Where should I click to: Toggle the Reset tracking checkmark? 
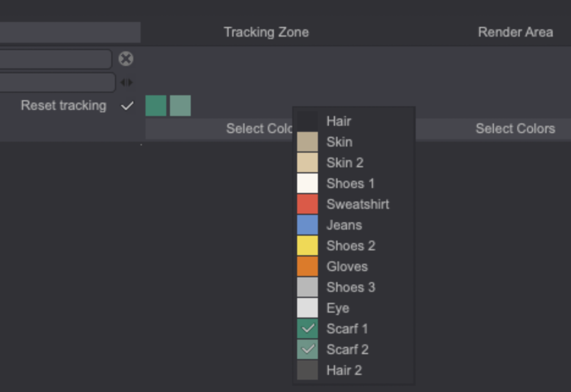pyautogui.click(x=127, y=105)
